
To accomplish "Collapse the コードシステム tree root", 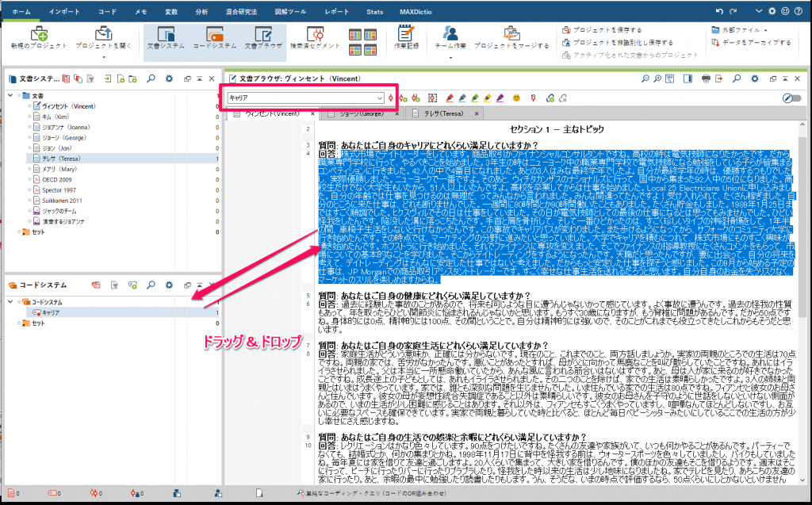I will [x=11, y=302].
